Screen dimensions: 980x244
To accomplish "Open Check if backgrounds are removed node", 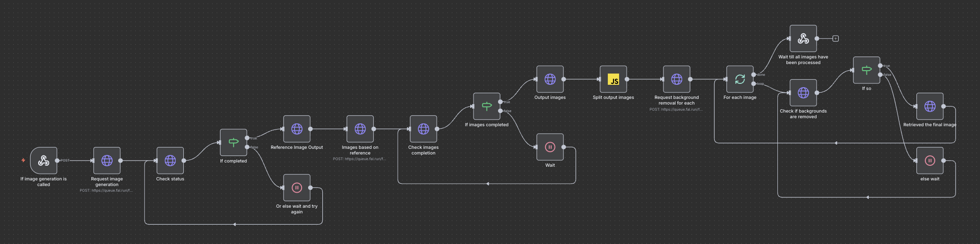I will (x=803, y=93).
